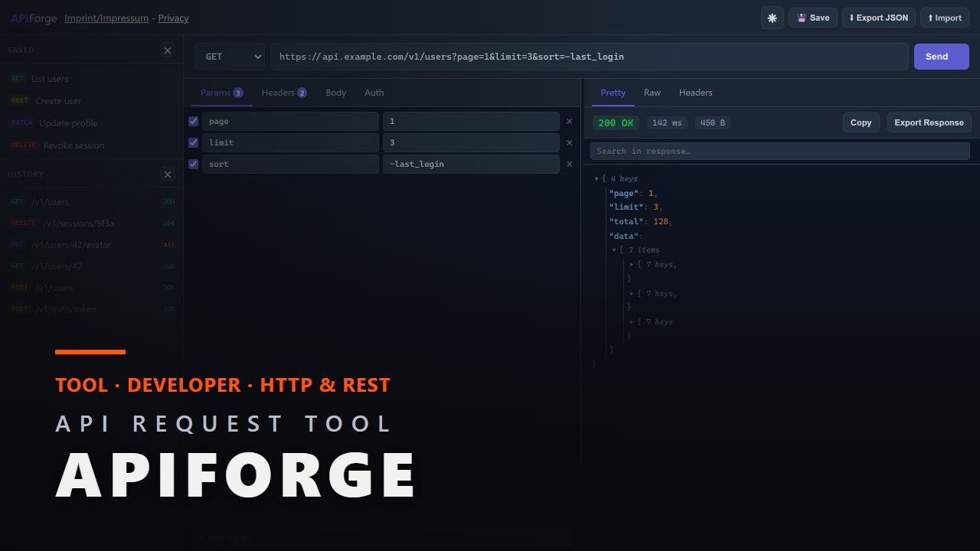This screenshot has width=980, height=551.
Task: Select history entry /v1/users/42/avatar
Action: [92, 245]
